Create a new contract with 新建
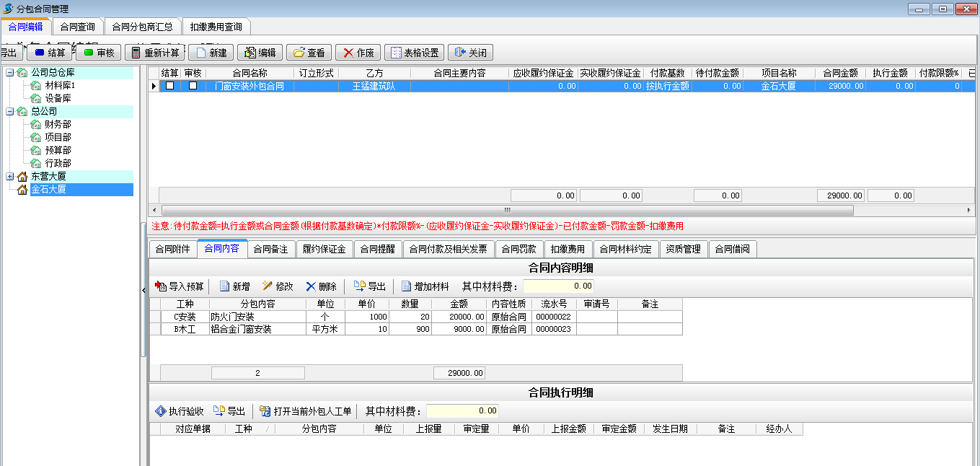 (x=211, y=53)
